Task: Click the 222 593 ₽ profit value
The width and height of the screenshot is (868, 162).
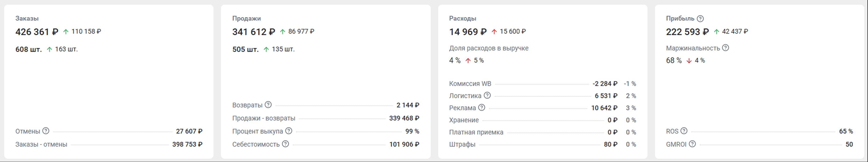Action: tap(687, 32)
